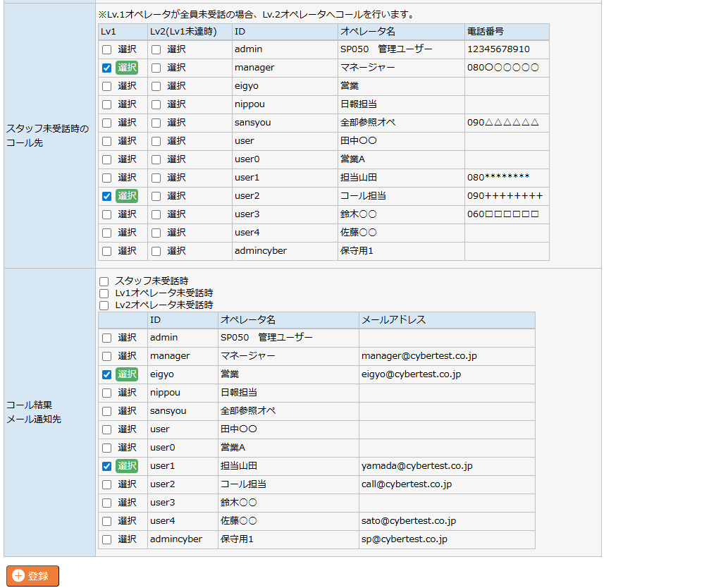Check Lv2 checkbox for admincyber call target
716x588 pixels.
click(x=156, y=251)
